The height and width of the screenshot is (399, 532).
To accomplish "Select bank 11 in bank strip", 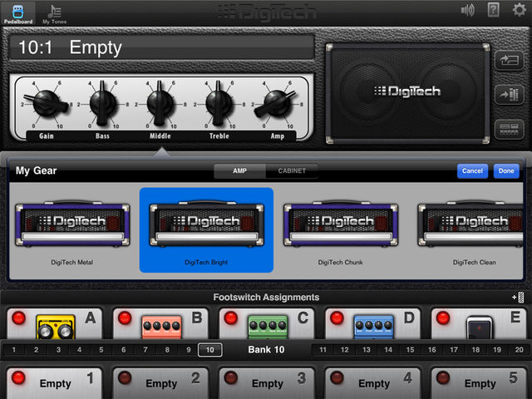I will coord(323,350).
